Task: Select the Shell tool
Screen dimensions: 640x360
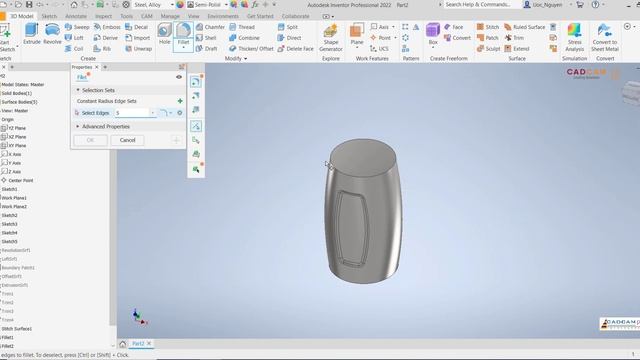Action: click(x=206, y=38)
